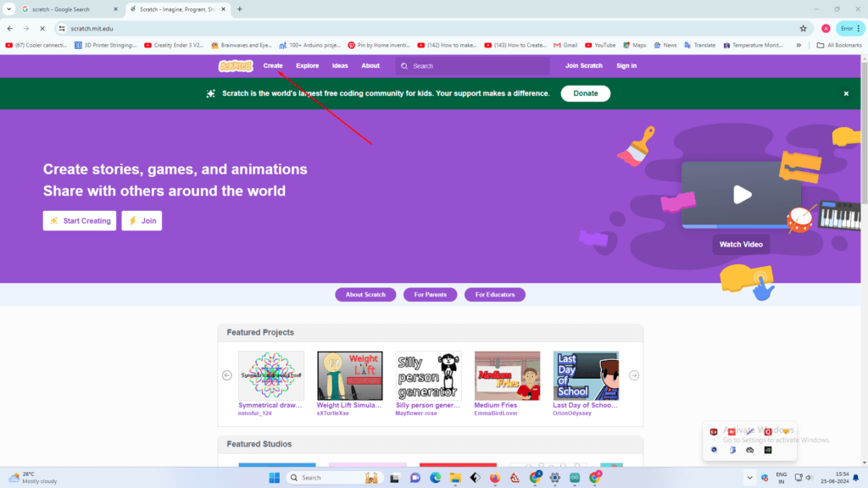The height and width of the screenshot is (488, 868).
Task: Open Windows Start menu
Action: pos(274,478)
